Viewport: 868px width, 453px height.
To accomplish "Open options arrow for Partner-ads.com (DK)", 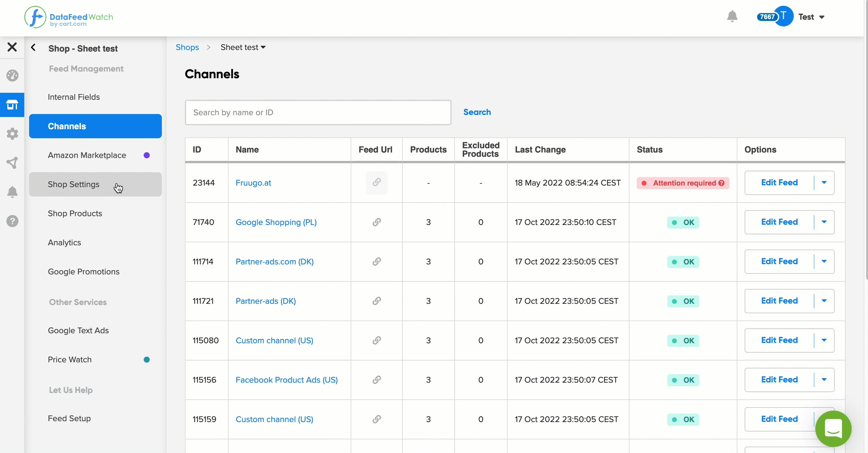I will coord(824,262).
